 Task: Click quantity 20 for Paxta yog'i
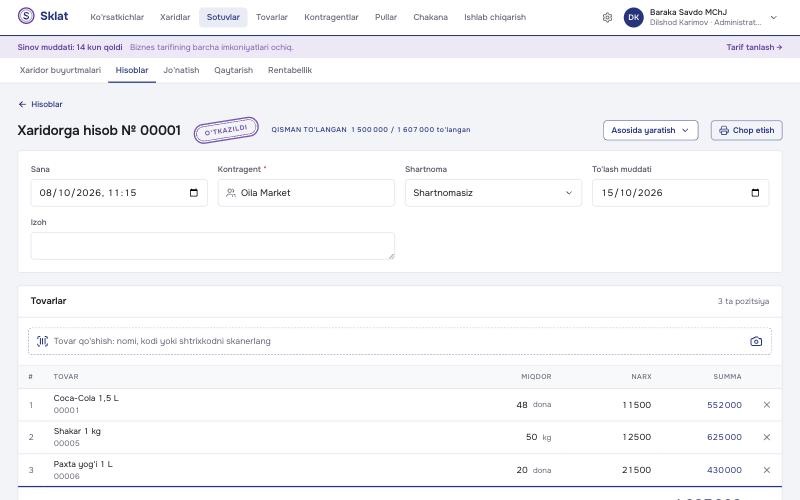coord(521,470)
